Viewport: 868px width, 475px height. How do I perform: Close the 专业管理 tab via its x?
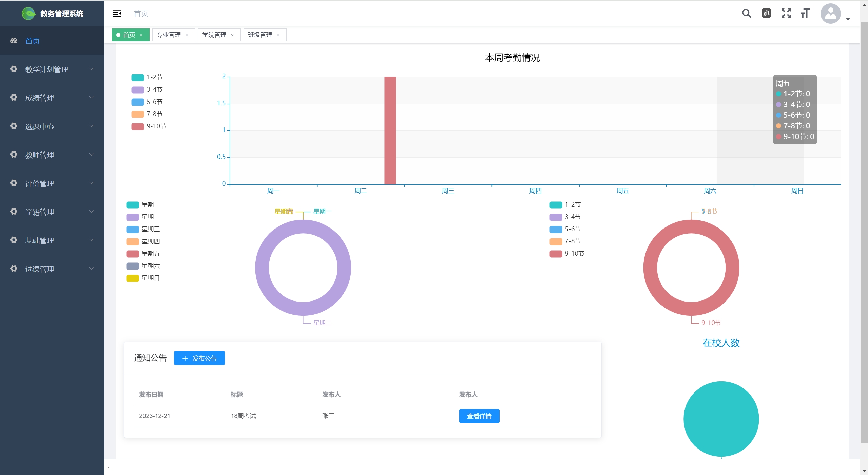187,35
